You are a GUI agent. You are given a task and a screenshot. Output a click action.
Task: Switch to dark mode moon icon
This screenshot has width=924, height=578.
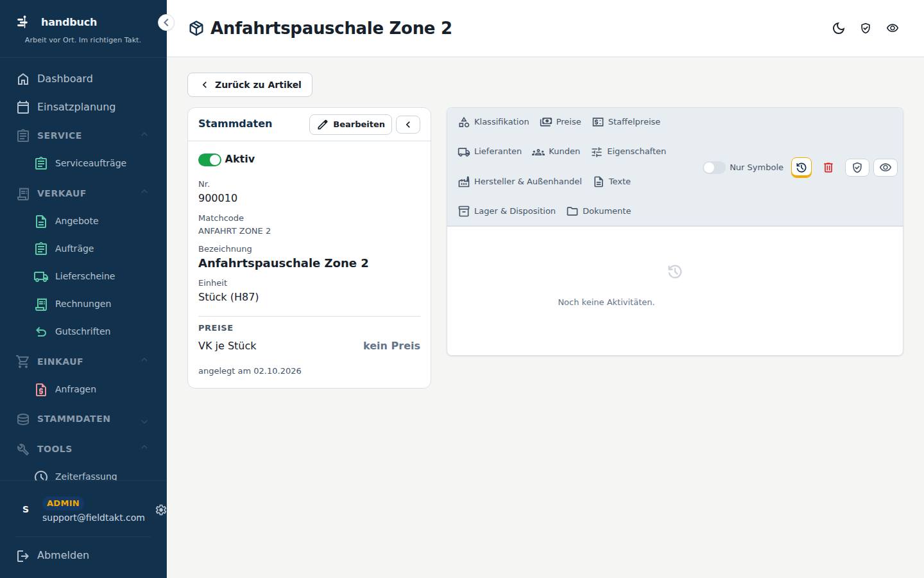(x=839, y=28)
